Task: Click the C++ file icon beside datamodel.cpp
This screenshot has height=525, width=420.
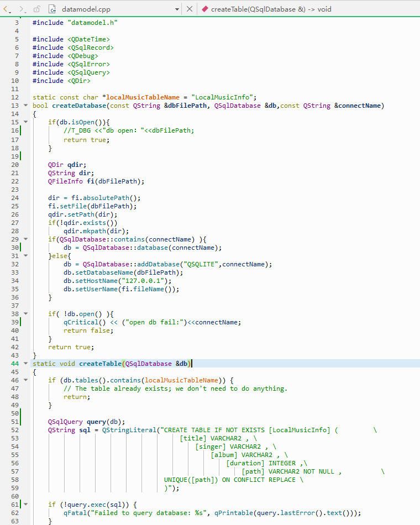Action: pos(53,9)
